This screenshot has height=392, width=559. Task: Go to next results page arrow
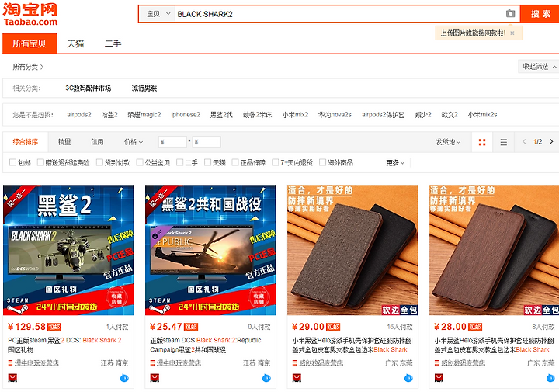[551, 142]
